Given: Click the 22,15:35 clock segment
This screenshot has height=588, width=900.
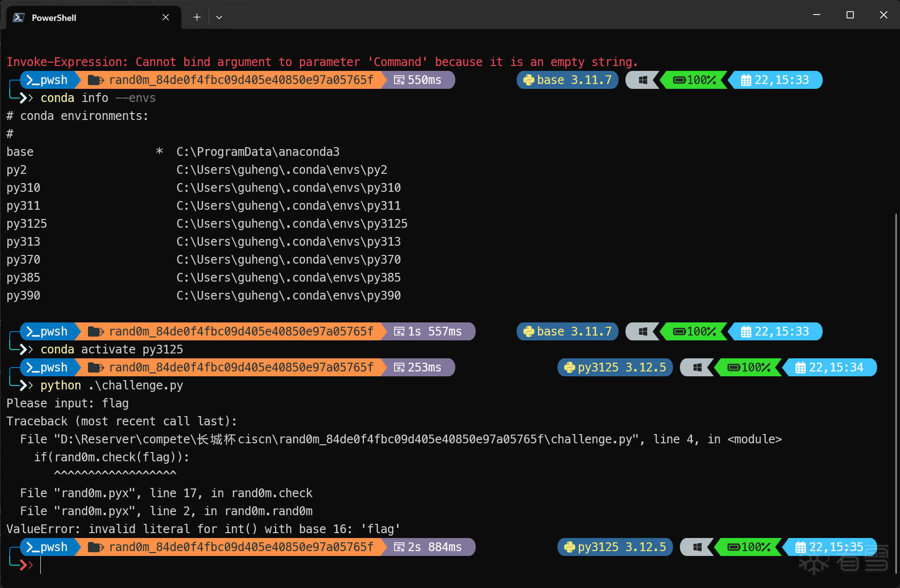Looking at the screenshot, I should pos(831,547).
